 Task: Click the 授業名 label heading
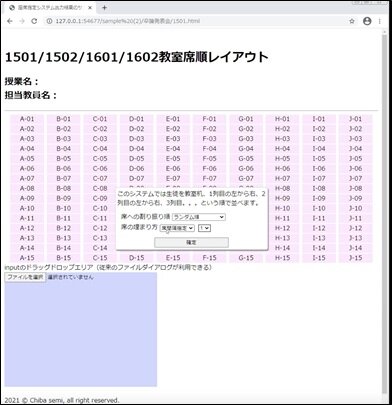tap(22, 81)
